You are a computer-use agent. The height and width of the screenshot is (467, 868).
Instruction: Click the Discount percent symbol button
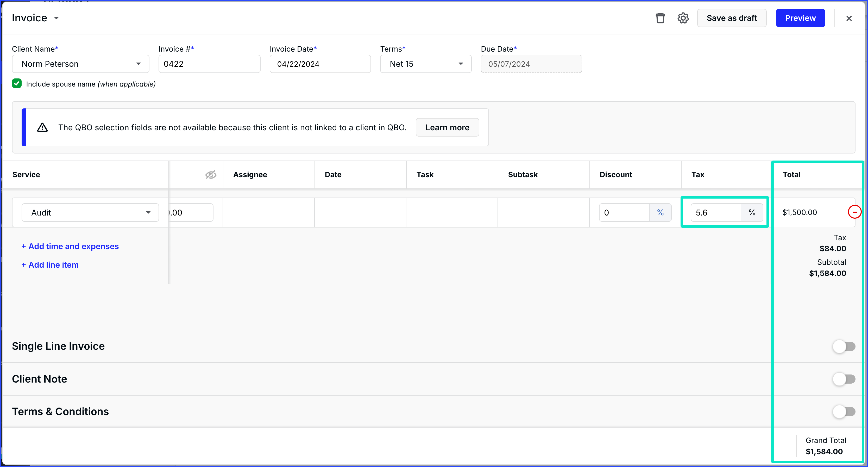pos(660,212)
